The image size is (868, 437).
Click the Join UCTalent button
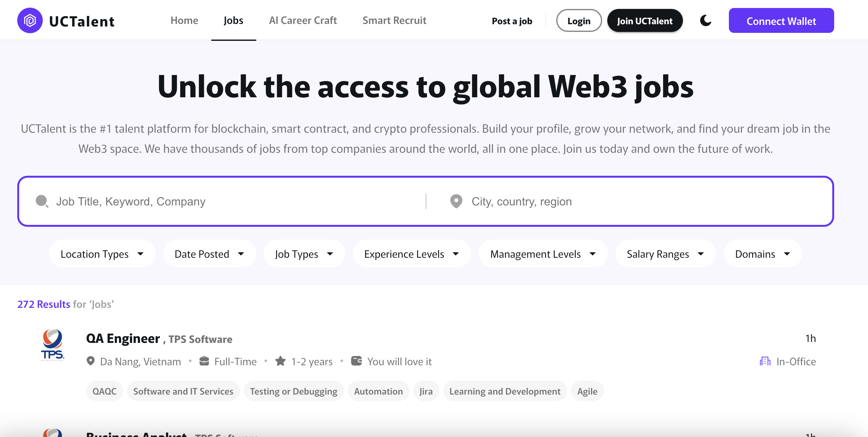tap(645, 20)
